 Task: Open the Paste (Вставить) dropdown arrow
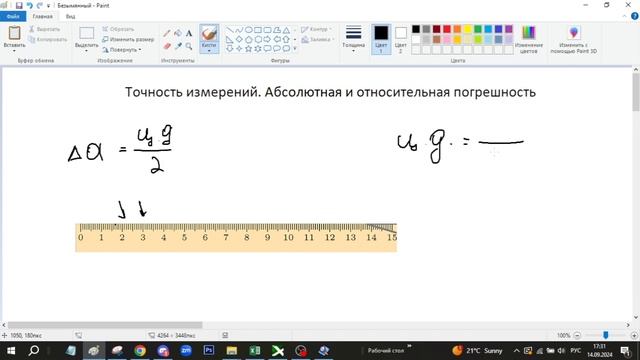[14, 51]
